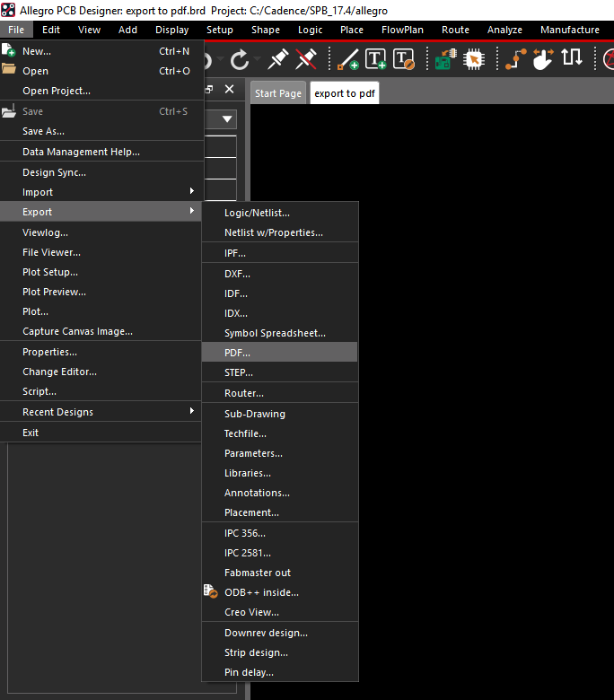
Task: Click the New file icon in File menu
Action: tap(8, 49)
